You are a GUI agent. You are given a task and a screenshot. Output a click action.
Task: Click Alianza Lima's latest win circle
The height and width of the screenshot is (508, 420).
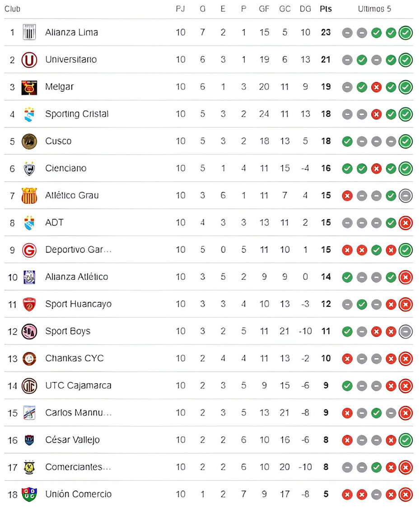point(406,33)
